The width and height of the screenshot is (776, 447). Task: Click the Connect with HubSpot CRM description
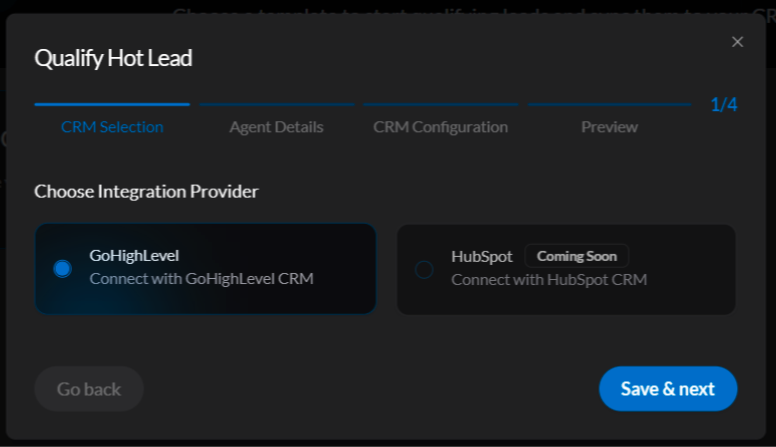point(549,279)
